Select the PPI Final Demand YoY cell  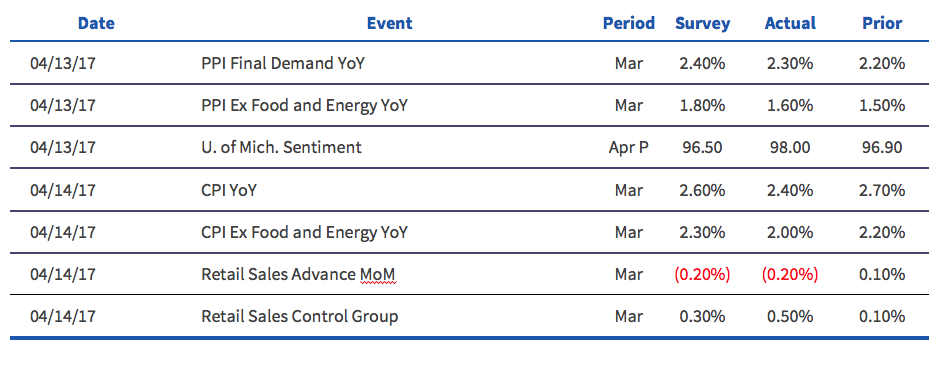pos(283,63)
